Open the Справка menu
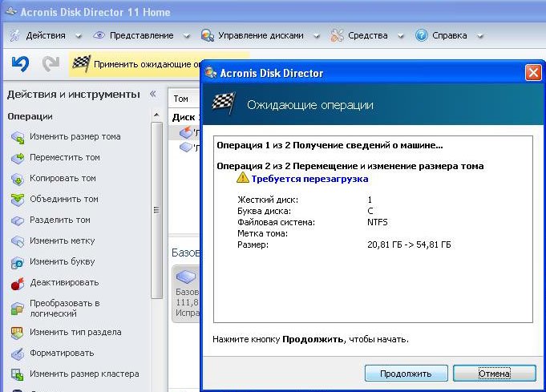Image resolution: width=546 pixels, height=392 pixels. tap(449, 35)
